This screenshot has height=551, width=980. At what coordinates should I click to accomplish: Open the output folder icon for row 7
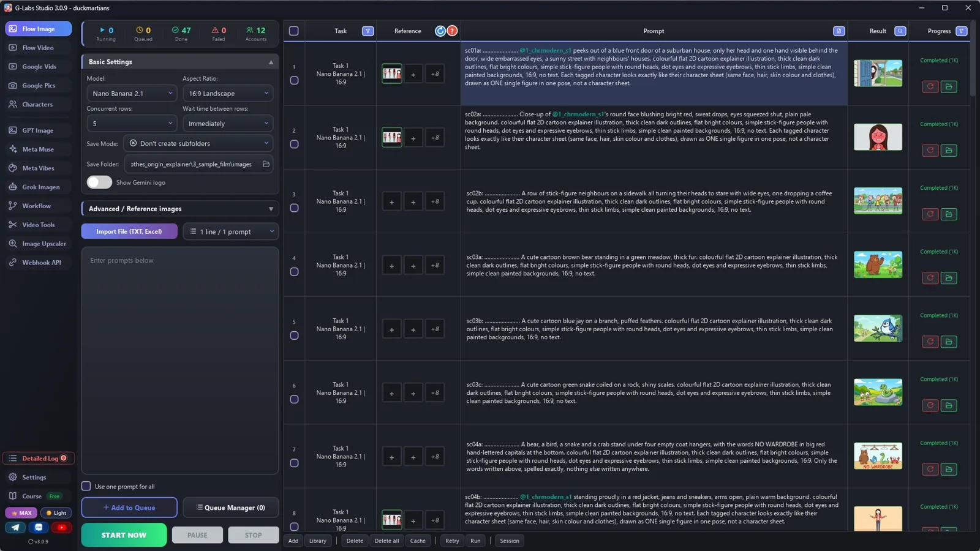coord(949,470)
